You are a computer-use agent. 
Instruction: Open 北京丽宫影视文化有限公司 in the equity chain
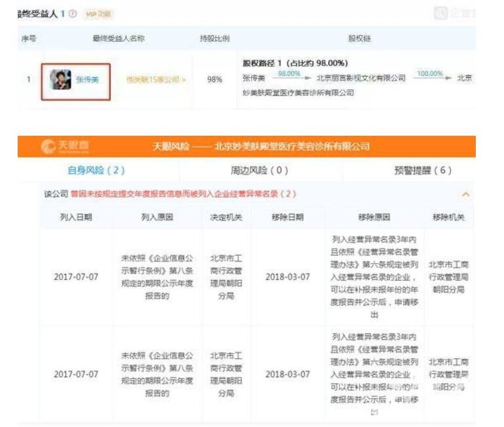click(x=361, y=78)
